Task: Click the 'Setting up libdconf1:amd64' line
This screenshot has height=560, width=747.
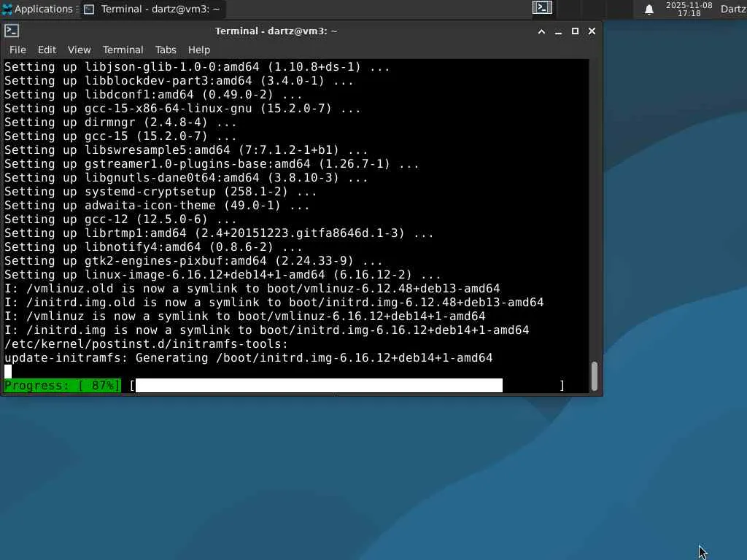Action: (153, 95)
